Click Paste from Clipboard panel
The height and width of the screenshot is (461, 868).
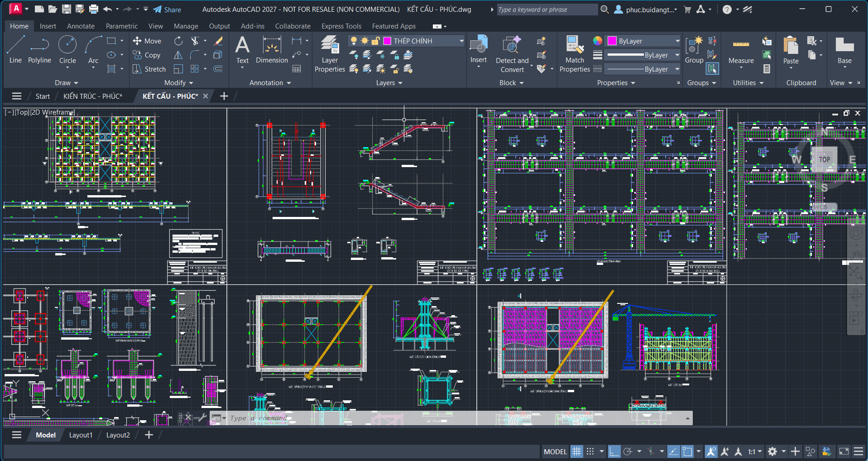tap(791, 50)
